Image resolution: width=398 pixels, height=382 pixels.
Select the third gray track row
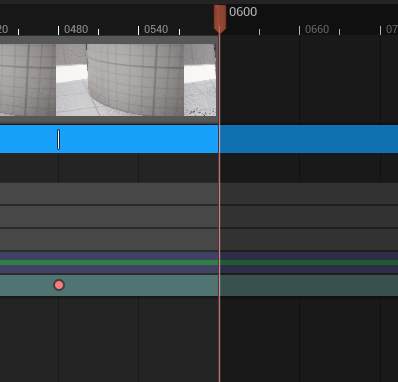199,239
